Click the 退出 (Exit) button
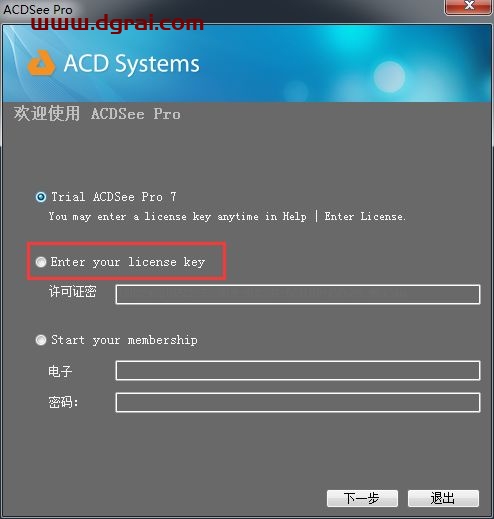The height and width of the screenshot is (519, 494). click(443, 498)
